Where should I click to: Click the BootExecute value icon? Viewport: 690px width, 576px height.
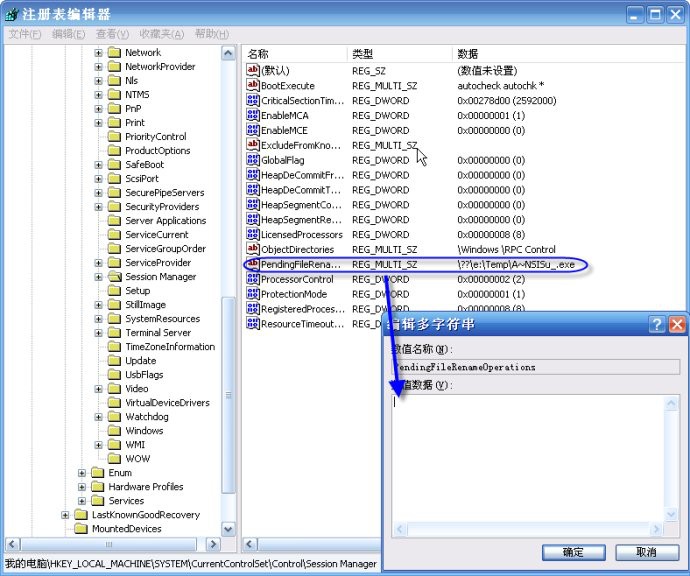pyautogui.click(x=253, y=86)
